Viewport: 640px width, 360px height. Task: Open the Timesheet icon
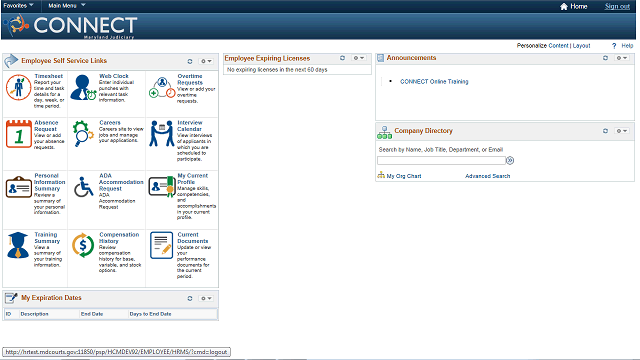pos(18,87)
